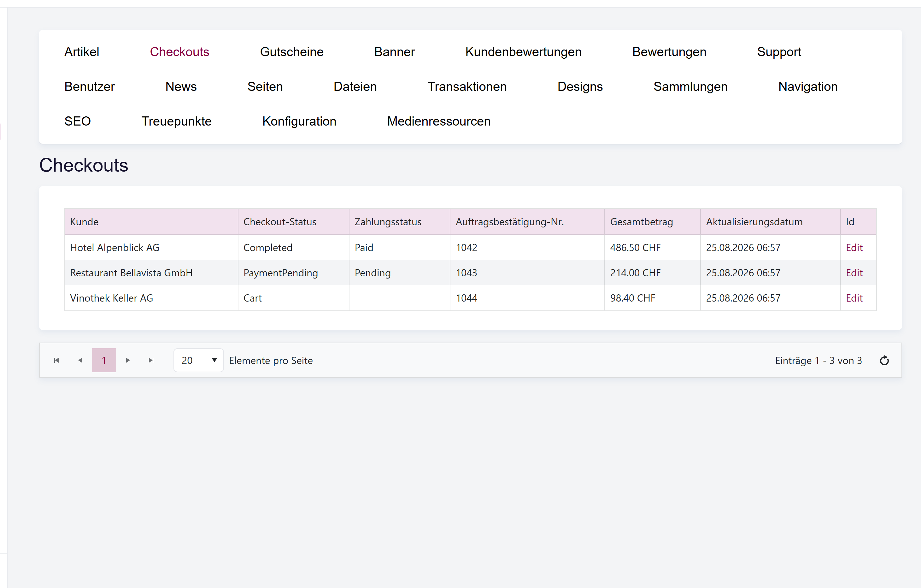The width and height of the screenshot is (921, 588).
Task: Jump to last page arrow
Action: (x=151, y=360)
